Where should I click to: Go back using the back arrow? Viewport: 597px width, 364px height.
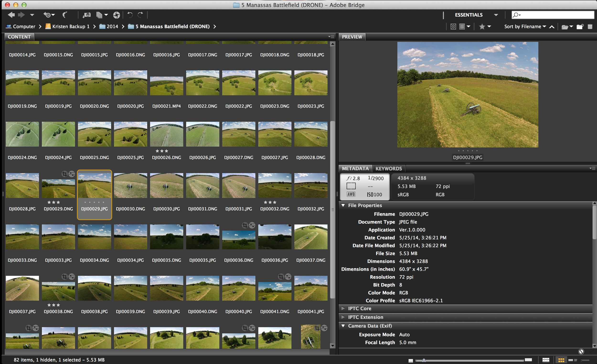point(11,15)
